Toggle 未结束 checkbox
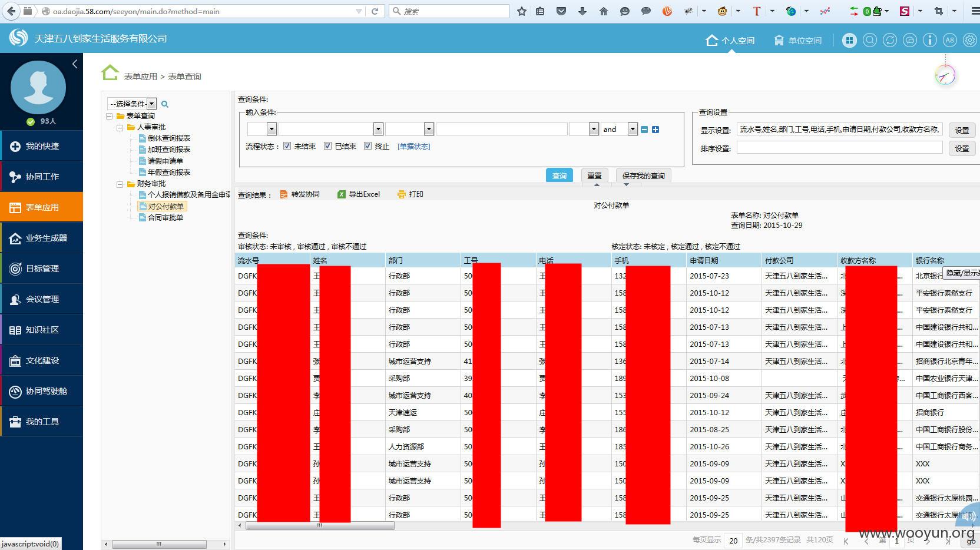This screenshot has width=980, height=550. click(287, 146)
